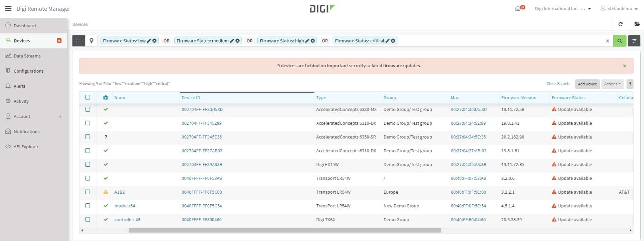The height and width of the screenshot is (241, 644).
Task: Click the connection status column header icon
Action: click(106, 97)
